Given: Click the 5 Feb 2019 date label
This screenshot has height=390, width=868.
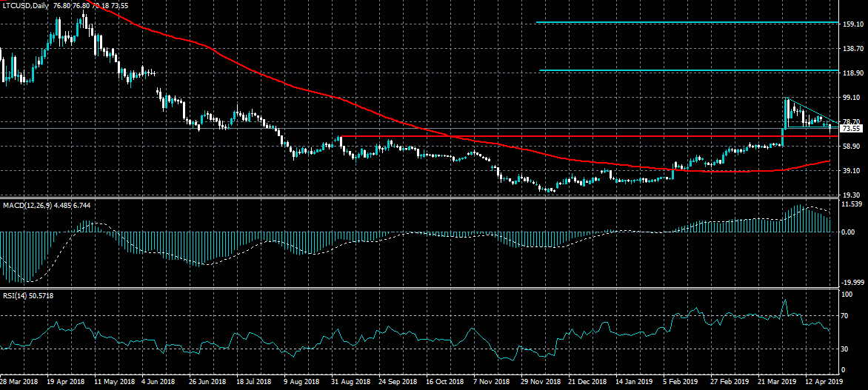Looking at the screenshot, I should pos(680,383).
